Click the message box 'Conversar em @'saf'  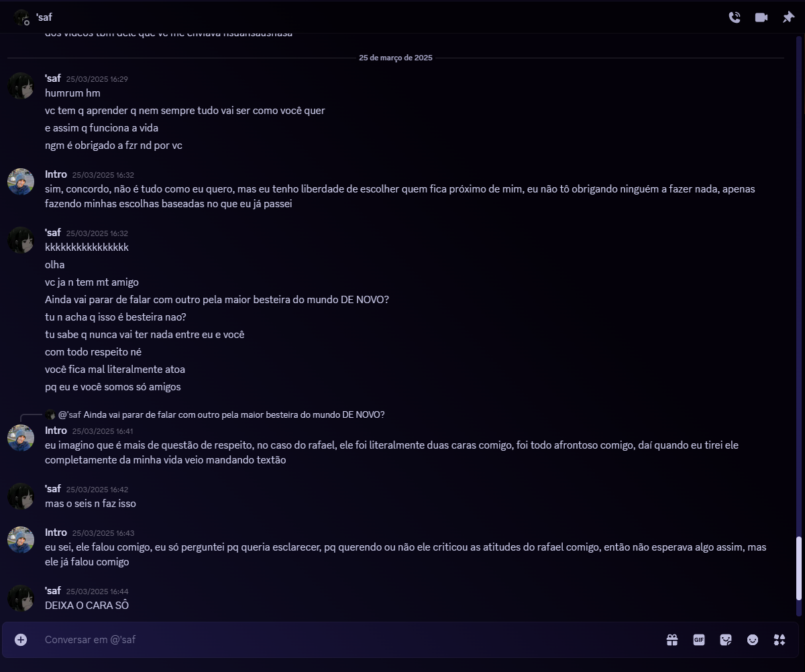349,640
